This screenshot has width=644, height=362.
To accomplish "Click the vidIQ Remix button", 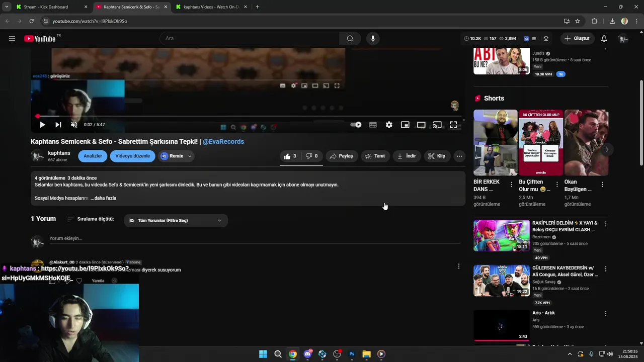I will pos(172,156).
